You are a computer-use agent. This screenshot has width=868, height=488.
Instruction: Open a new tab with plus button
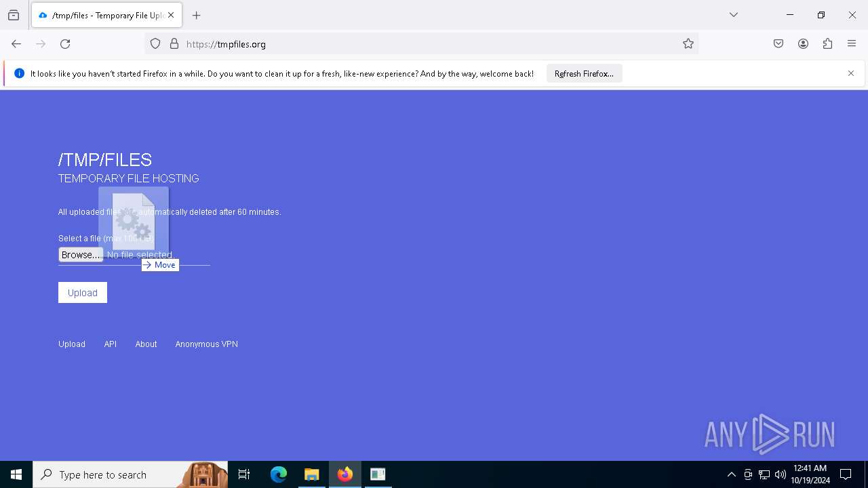(197, 15)
